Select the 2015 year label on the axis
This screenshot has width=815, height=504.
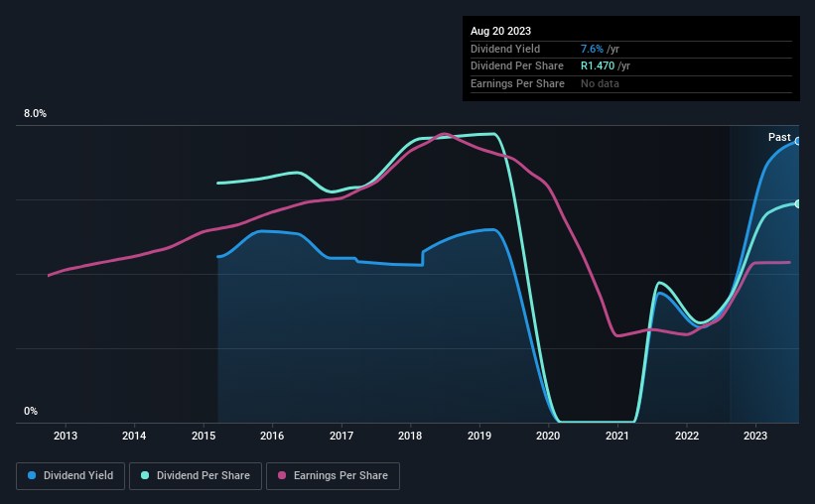(x=204, y=436)
